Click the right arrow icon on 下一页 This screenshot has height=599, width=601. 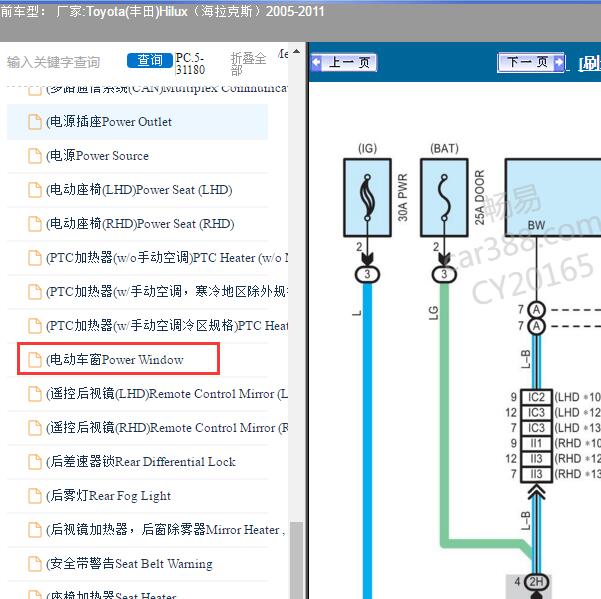[559, 62]
